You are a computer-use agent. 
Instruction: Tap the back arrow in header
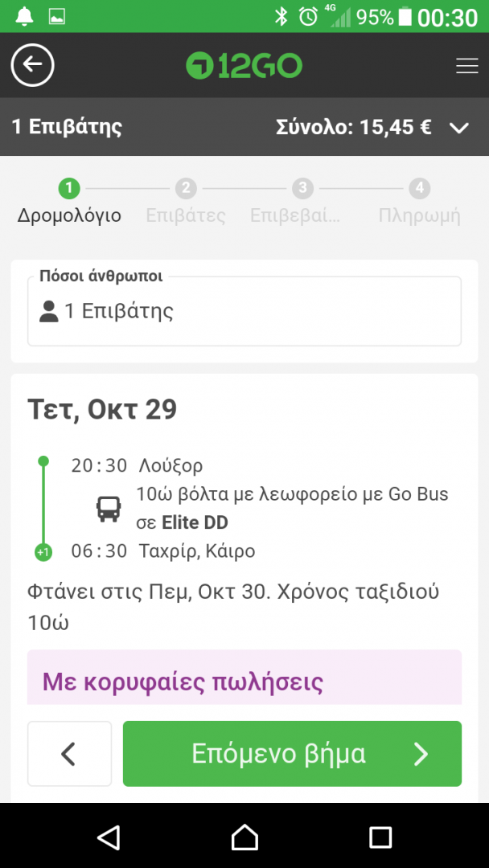(x=32, y=65)
